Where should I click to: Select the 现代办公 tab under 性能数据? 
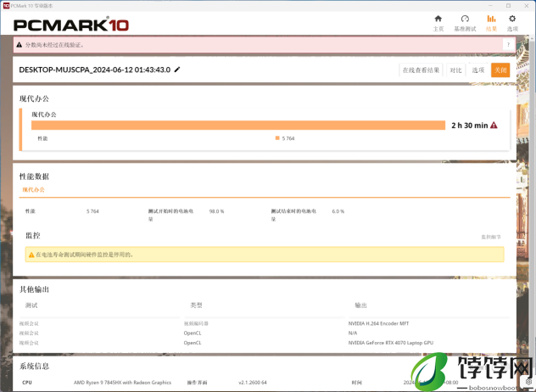pos(34,190)
